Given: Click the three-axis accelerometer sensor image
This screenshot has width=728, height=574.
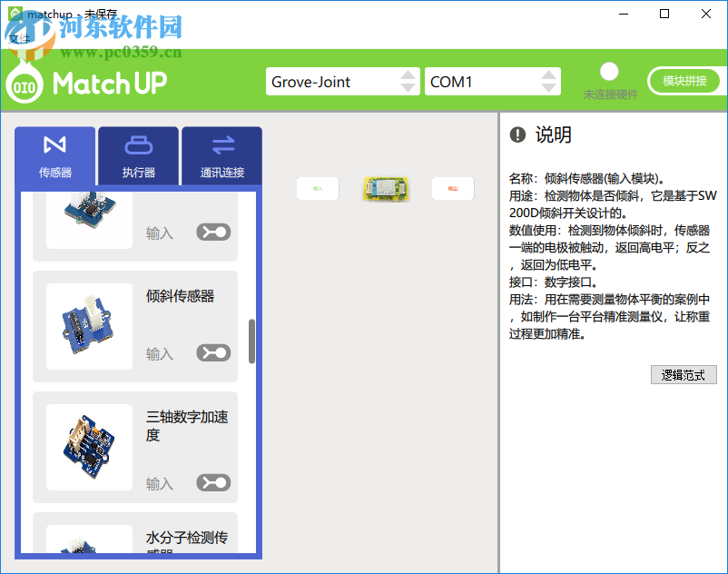Looking at the screenshot, I should click(x=88, y=447).
